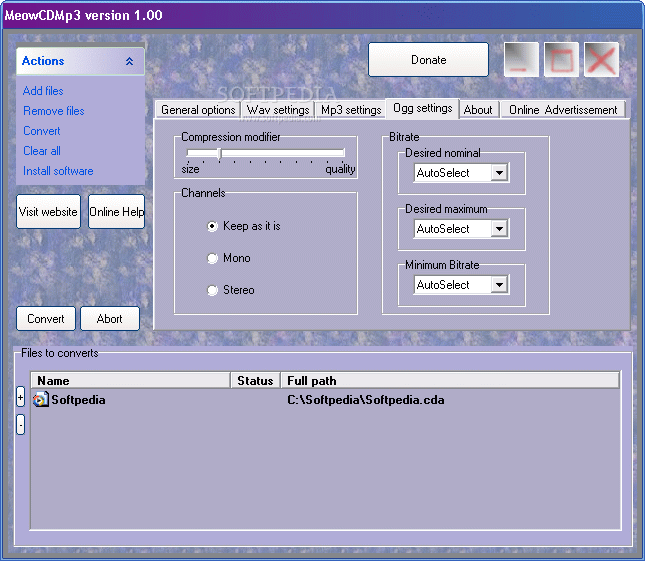Click the custom minimize window icon
This screenshot has height=561, width=645.
point(521,60)
